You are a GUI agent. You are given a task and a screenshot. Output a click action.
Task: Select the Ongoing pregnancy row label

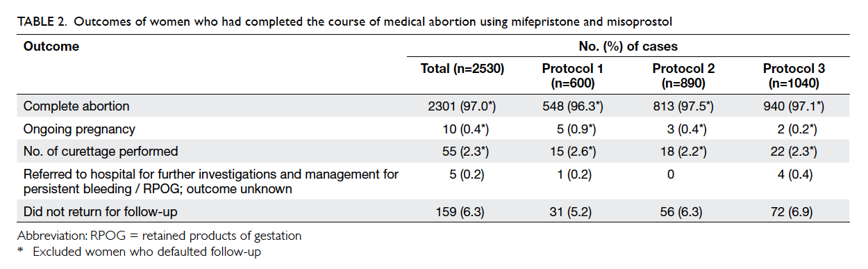click(x=79, y=129)
